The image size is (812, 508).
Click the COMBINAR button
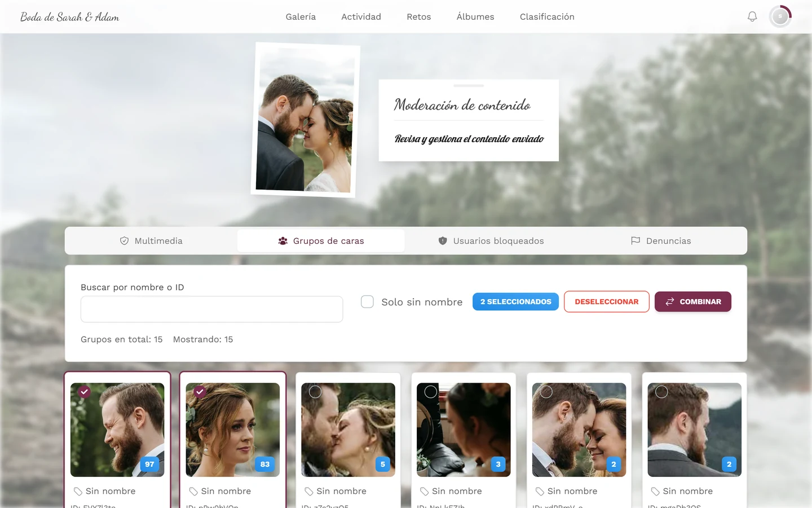click(693, 302)
